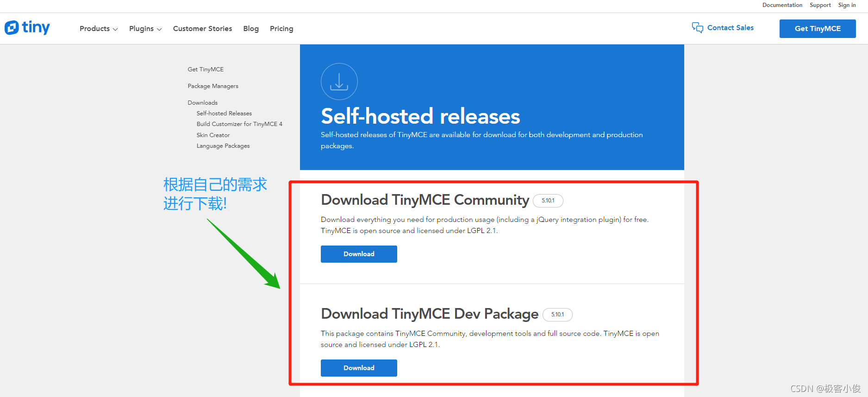Download TinyMCE Community package
Screen dimensions: 868x397
tap(359, 254)
